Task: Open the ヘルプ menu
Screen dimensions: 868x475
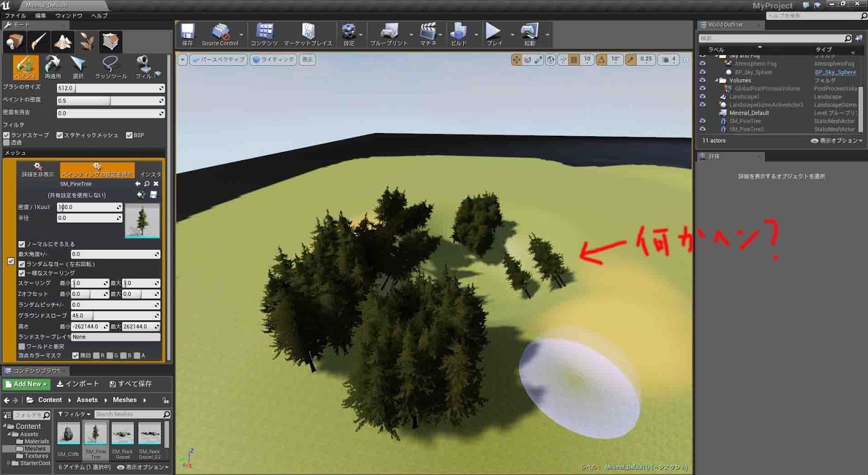Action: pyautogui.click(x=99, y=16)
